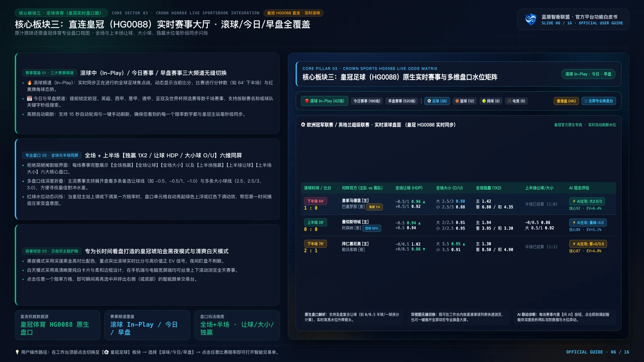
Task: Filter by 电竞 (6) sport
Action: [x=516, y=101]
